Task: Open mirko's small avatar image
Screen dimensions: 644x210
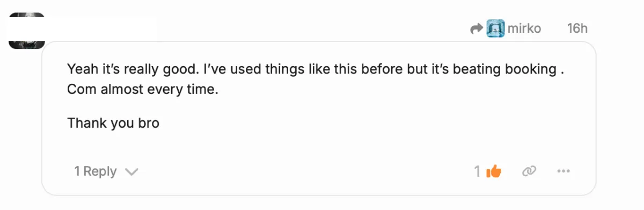Action: click(496, 28)
